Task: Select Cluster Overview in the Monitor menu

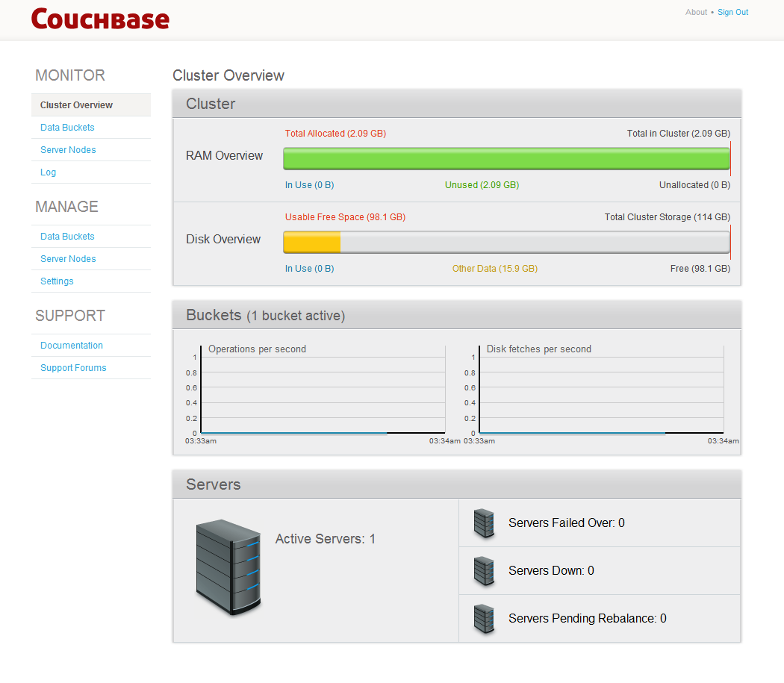Action: point(91,105)
